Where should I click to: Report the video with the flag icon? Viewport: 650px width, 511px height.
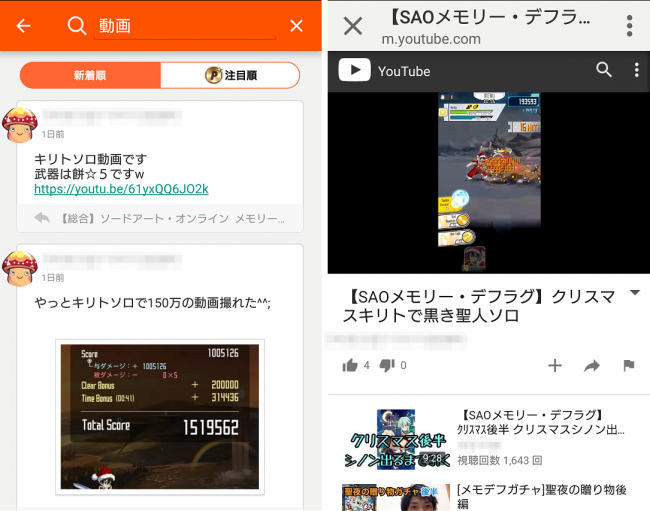click(629, 365)
